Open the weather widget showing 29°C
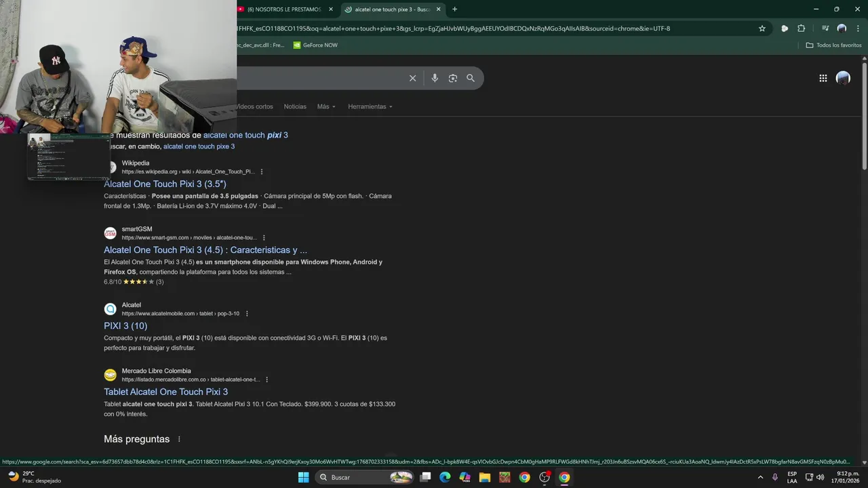 (34, 477)
